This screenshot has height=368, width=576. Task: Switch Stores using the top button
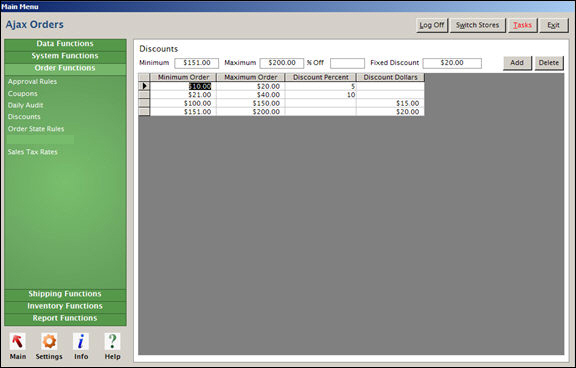point(478,25)
